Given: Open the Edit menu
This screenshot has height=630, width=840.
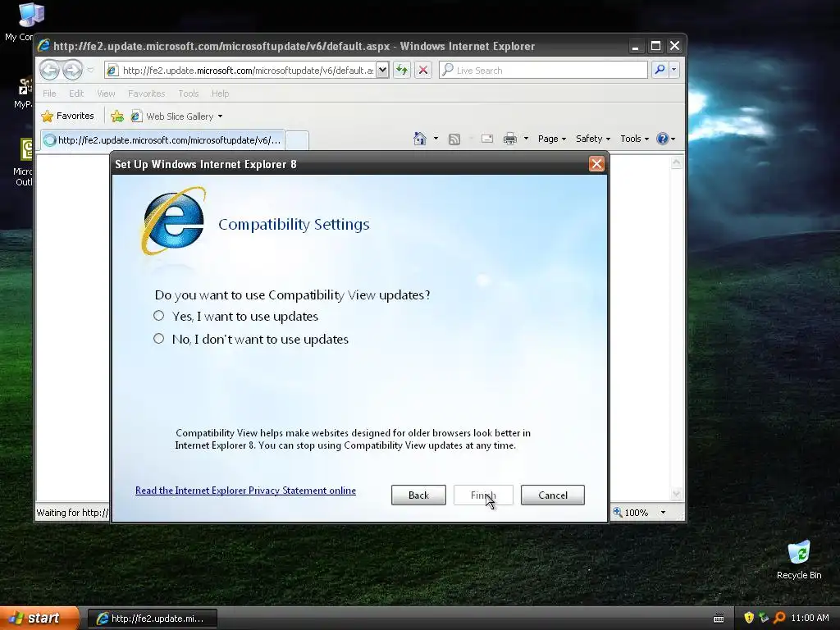Looking at the screenshot, I should [x=76, y=94].
